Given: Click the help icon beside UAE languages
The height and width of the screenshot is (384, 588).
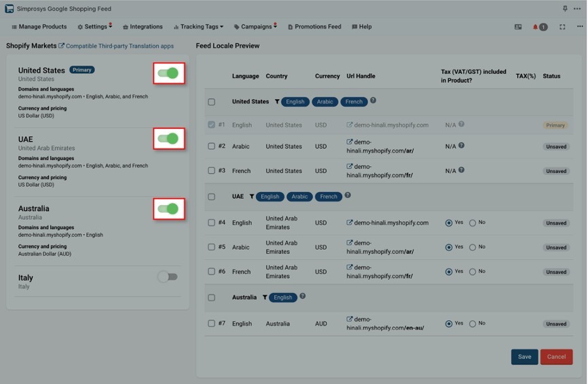Looking at the screenshot, I should pyautogui.click(x=348, y=195).
